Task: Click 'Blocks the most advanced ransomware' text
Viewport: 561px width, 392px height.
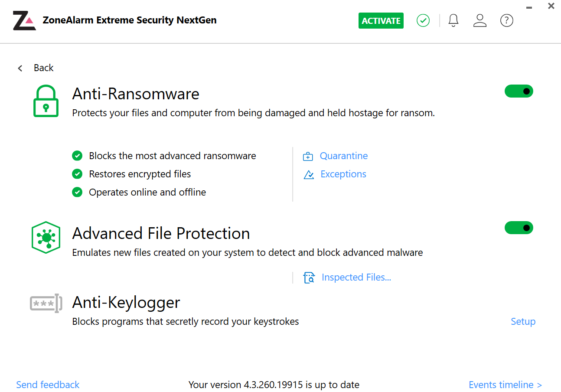Action: click(173, 156)
